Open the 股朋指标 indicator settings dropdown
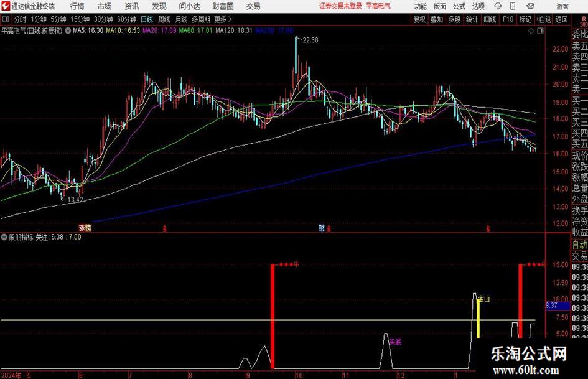Screen dimensions: 588x379 click(4, 237)
